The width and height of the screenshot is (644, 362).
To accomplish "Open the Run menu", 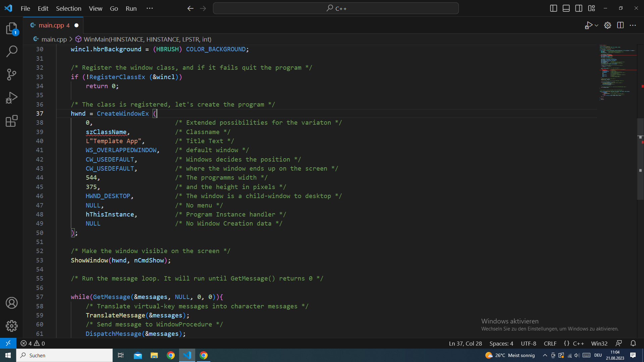I will [x=131, y=8].
